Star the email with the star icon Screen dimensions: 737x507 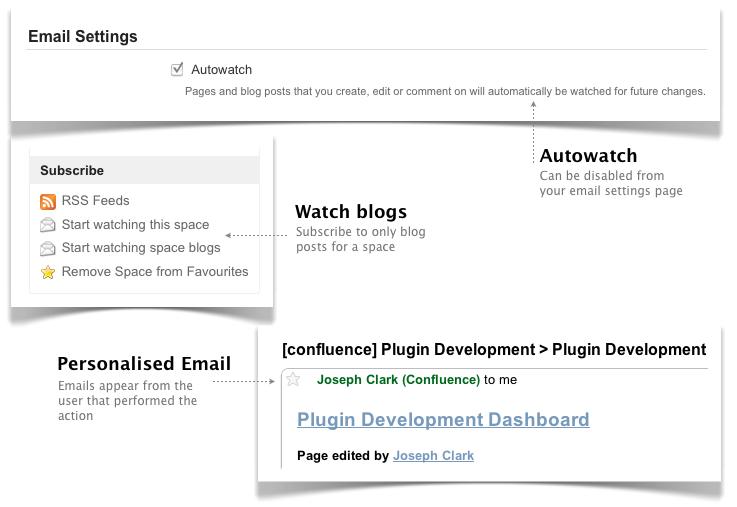pos(293,379)
